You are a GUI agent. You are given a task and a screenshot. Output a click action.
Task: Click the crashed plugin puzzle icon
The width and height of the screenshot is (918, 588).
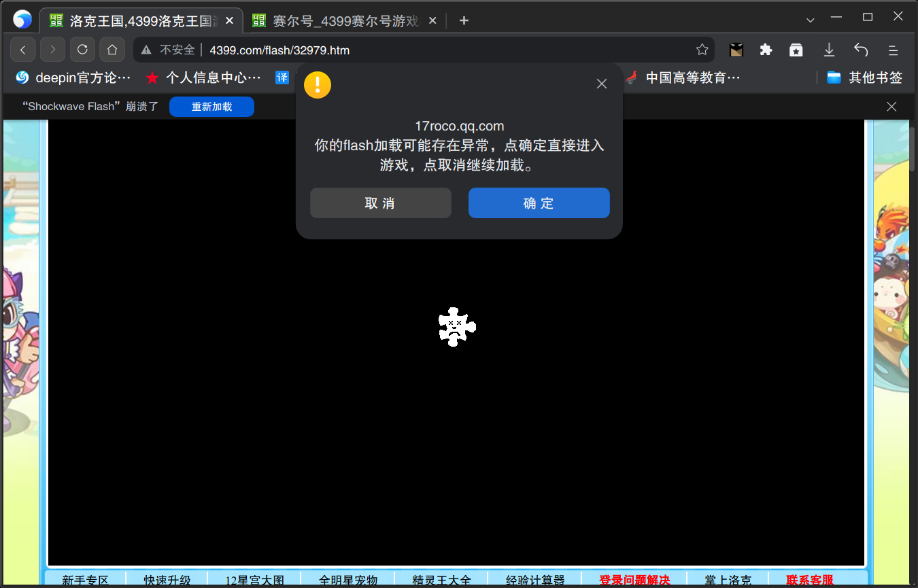(457, 327)
